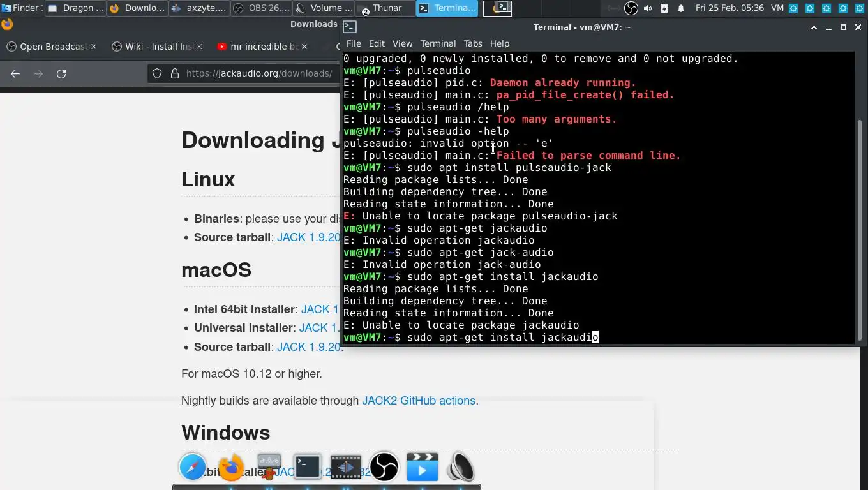
Task: Click the Windows heading on the webpage
Action: click(x=226, y=433)
